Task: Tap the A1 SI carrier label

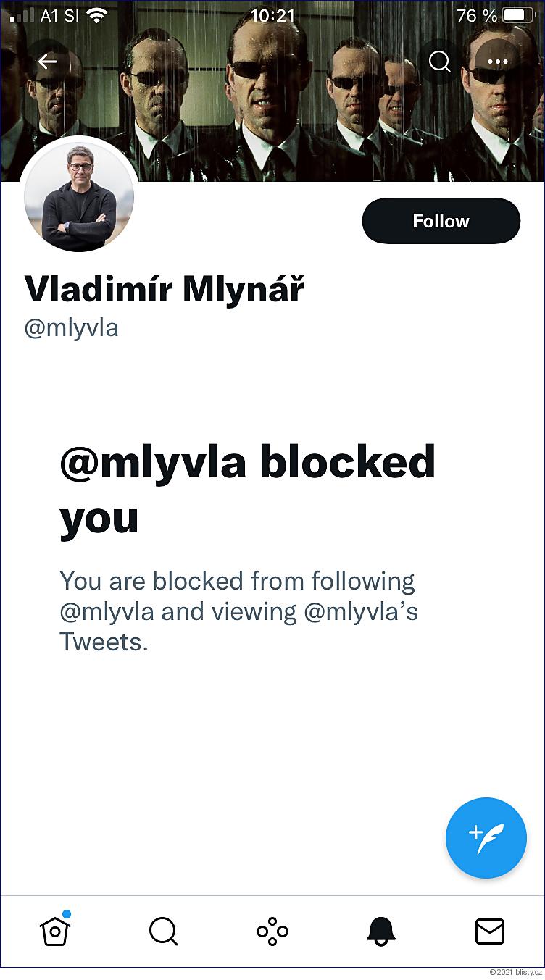Action: tap(59, 15)
